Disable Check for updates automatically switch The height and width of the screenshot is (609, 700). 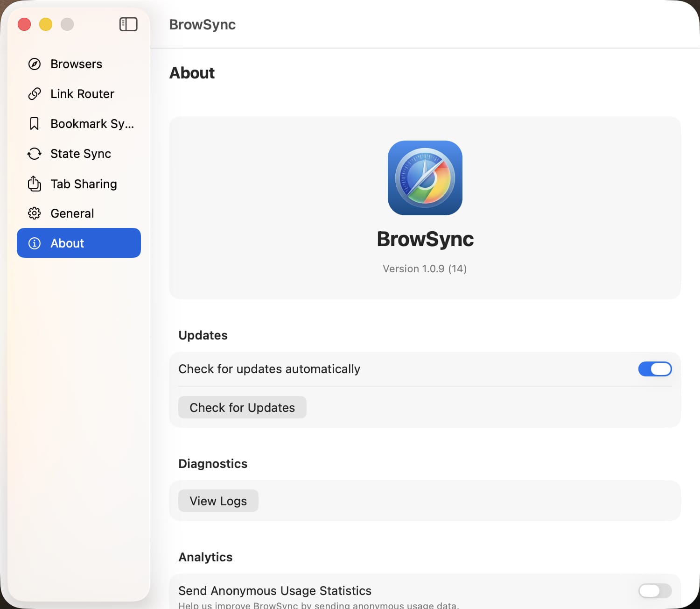pos(655,369)
